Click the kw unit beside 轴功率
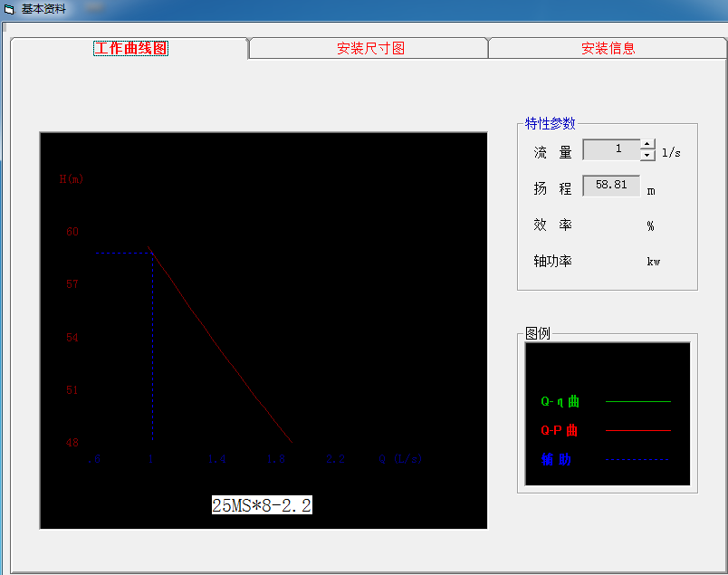The image size is (728, 575). pyautogui.click(x=653, y=262)
